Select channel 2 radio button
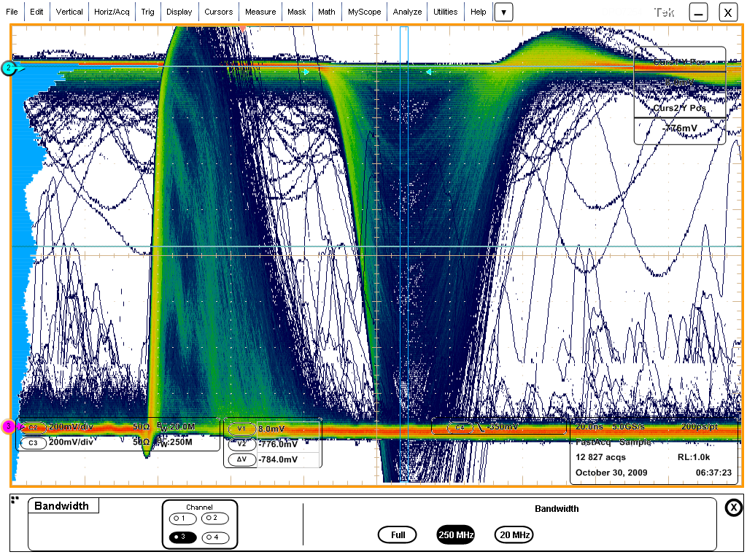Image resolution: width=747 pixels, height=560 pixels. coord(214,518)
